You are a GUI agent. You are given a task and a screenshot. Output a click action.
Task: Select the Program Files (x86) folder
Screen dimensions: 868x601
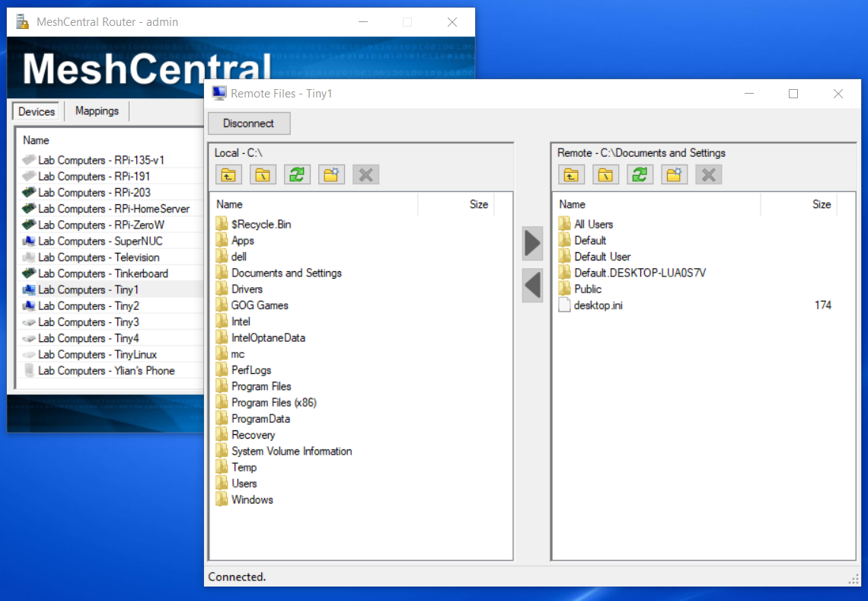point(266,403)
